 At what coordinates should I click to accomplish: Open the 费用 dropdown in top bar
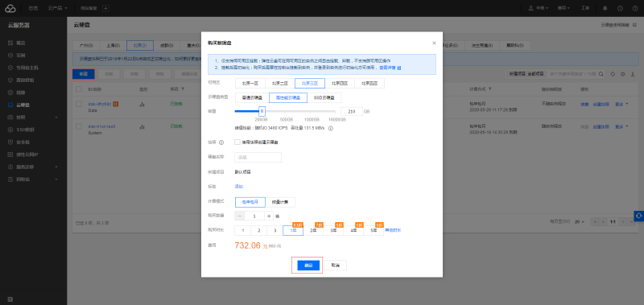tap(564, 8)
